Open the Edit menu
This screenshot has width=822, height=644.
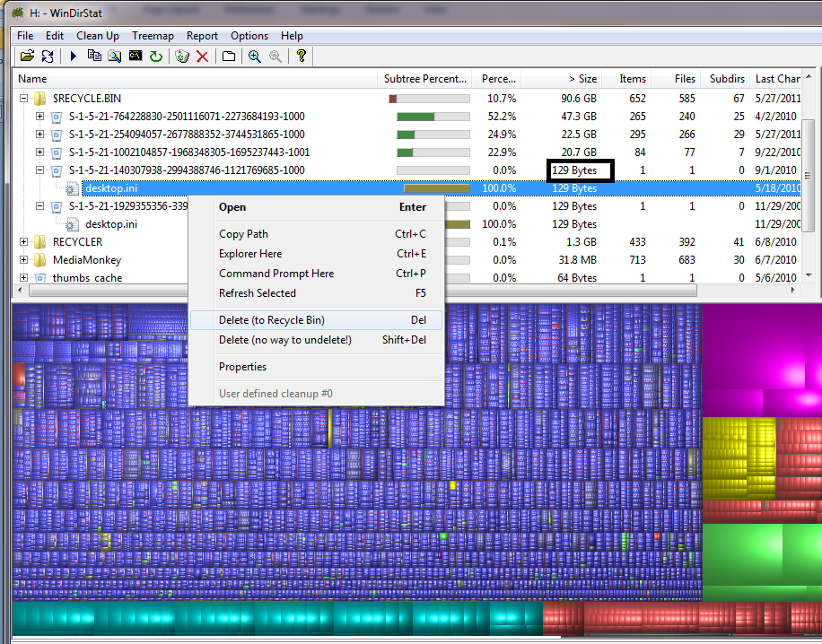click(x=55, y=36)
